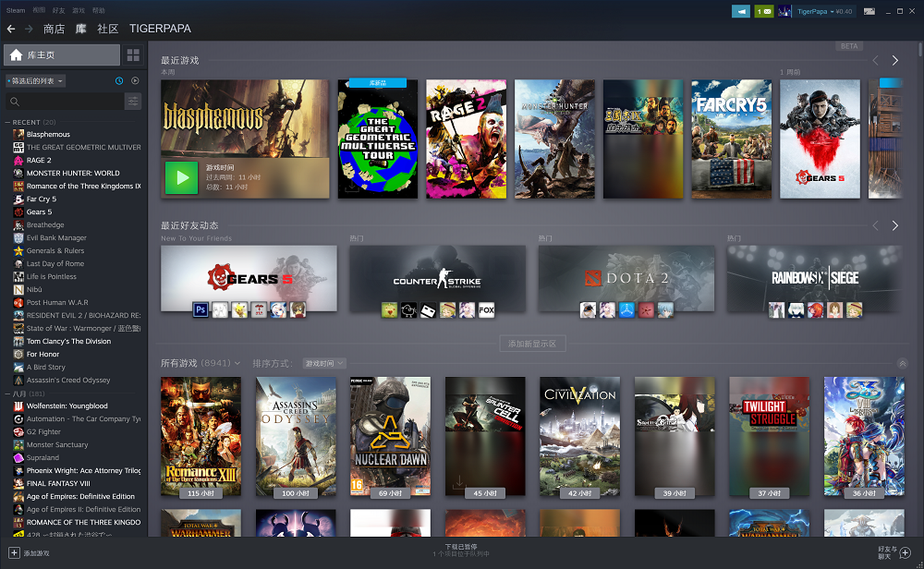Toggle recent activity clock filter
The height and width of the screenshot is (569, 924).
119,80
